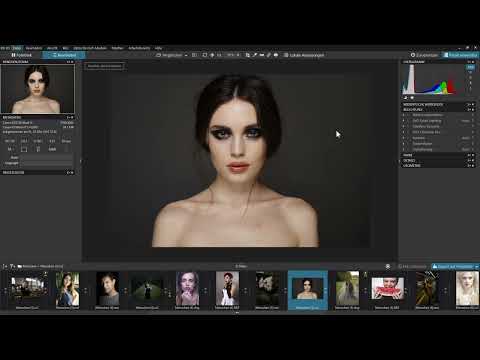Collapse the right panel handle
This screenshot has width=480, height=360.
point(399,161)
